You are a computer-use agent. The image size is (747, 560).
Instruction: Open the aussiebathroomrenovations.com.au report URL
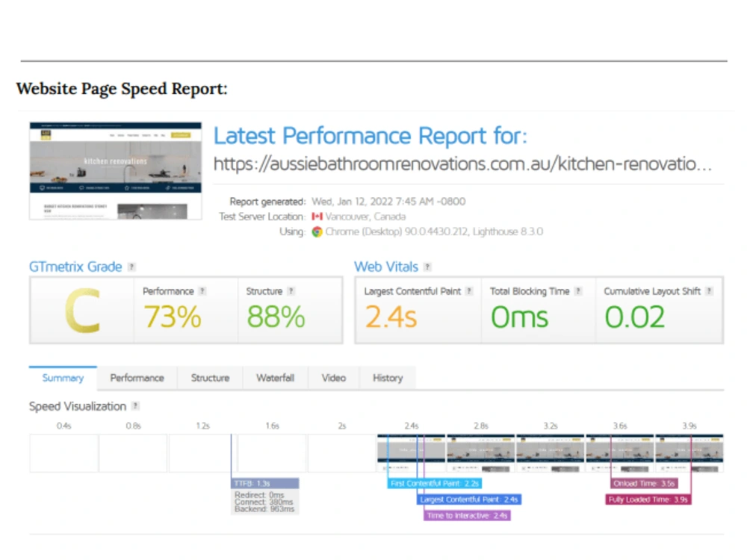462,164
